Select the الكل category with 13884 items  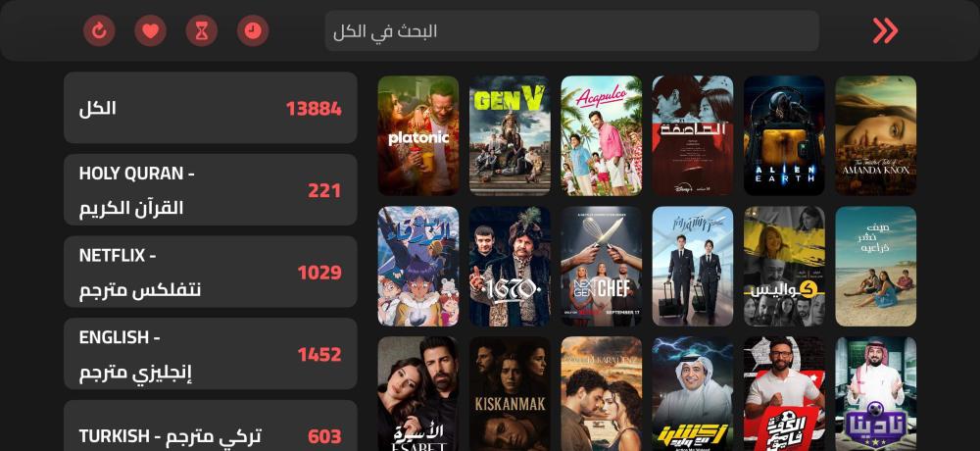pos(211,108)
